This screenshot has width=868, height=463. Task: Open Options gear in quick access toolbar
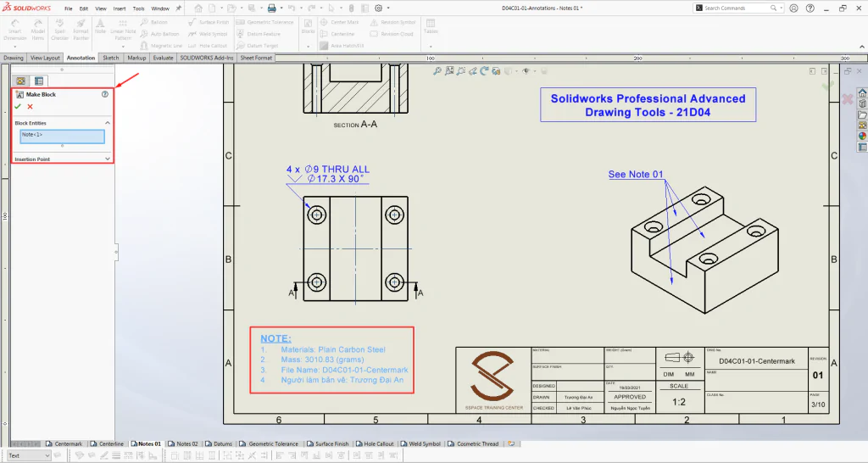click(x=379, y=8)
